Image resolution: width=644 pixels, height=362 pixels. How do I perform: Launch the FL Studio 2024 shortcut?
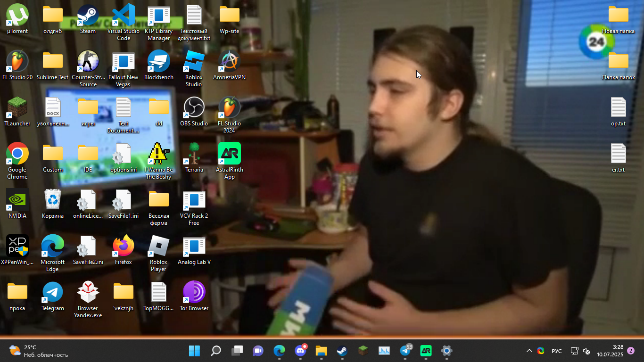click(229, 108)
